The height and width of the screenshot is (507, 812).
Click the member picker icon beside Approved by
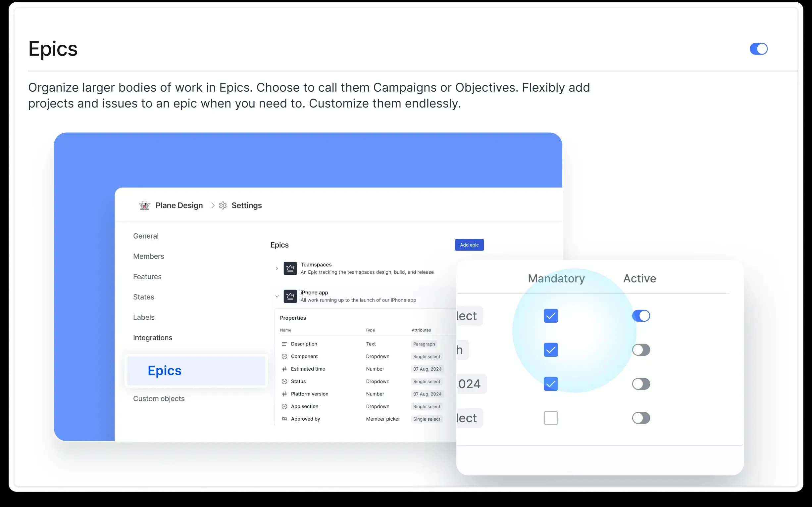point(284,419)
